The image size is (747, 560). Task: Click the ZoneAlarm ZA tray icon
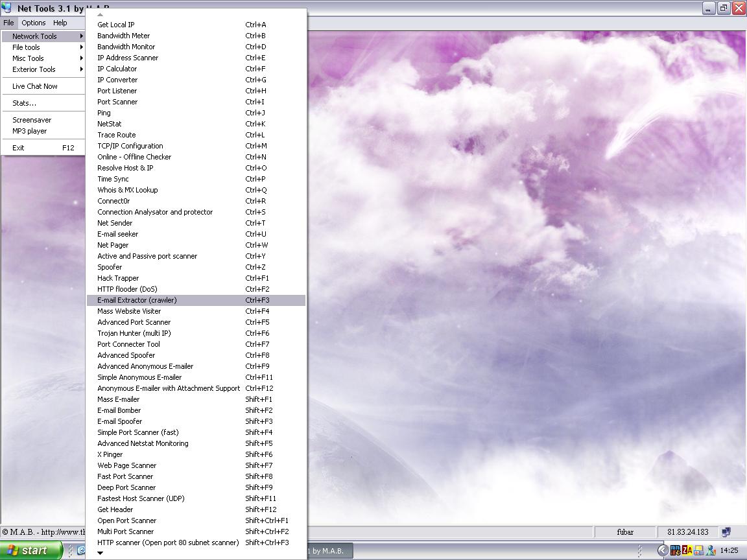tap(687, 550)
